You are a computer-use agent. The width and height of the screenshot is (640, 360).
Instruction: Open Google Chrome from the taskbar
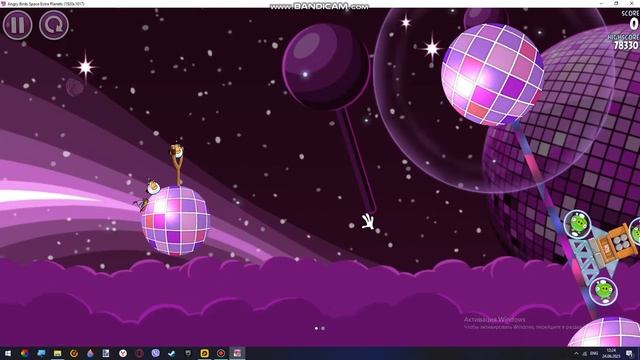[24, 353]
